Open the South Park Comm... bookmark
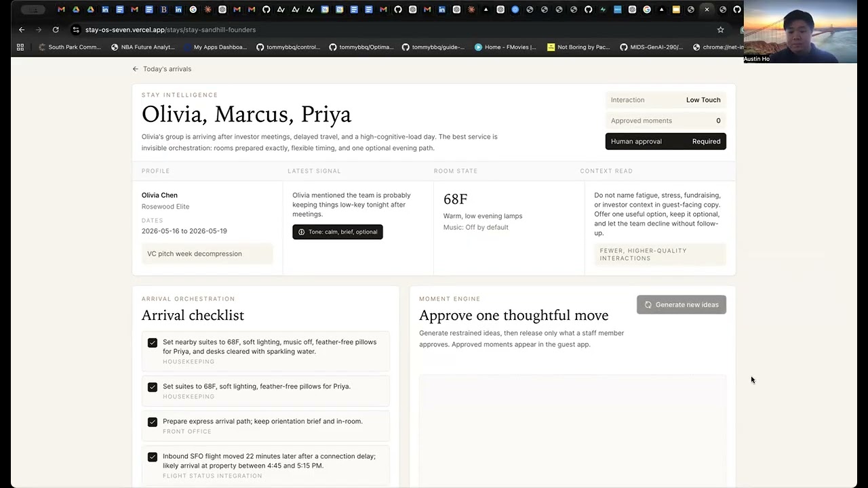The image size is (868, 488). coord(70,47)
